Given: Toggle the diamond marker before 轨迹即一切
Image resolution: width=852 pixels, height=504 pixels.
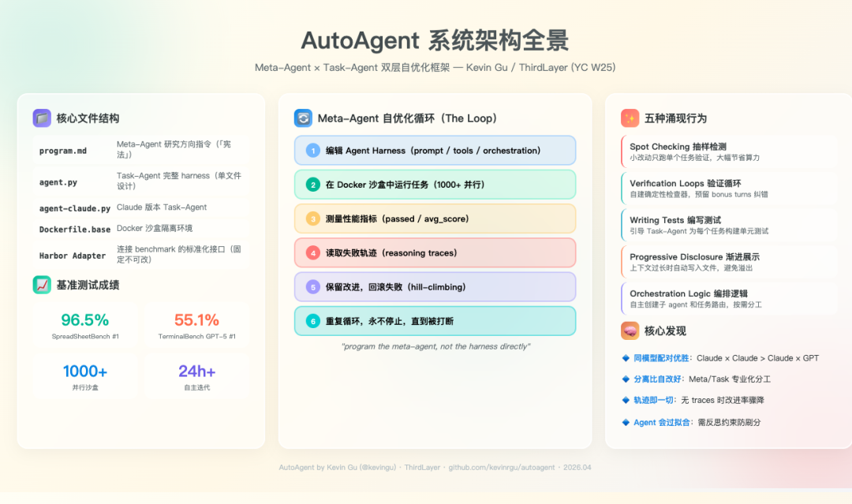Looking at the screenshot, I should tap(626, 400).
